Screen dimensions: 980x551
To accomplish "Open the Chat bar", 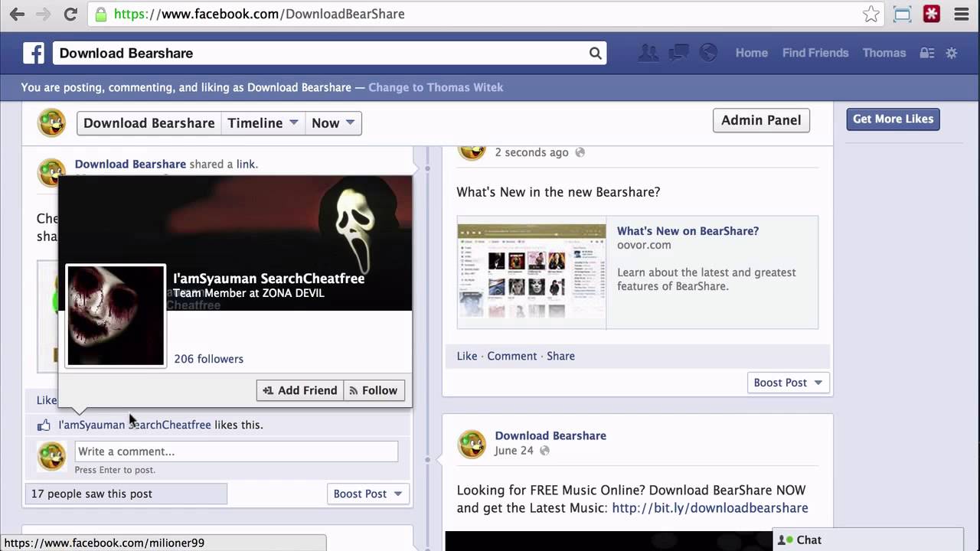I will [868, 540].
